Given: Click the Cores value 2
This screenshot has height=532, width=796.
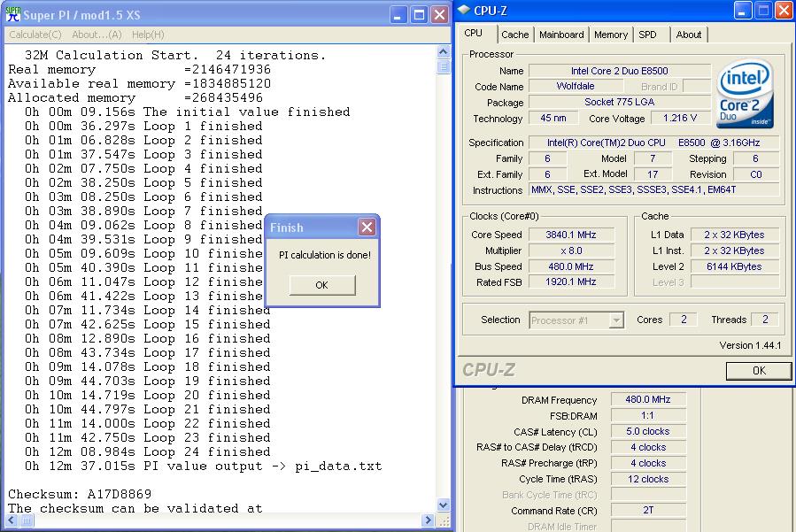Looking at the screenshot, I should [x=684, y=320].
